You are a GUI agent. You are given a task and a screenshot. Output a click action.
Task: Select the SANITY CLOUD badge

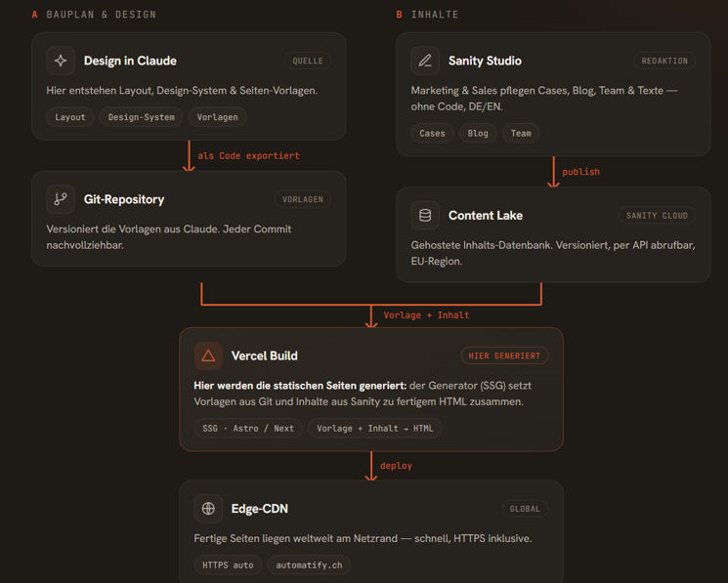[657, 215]
